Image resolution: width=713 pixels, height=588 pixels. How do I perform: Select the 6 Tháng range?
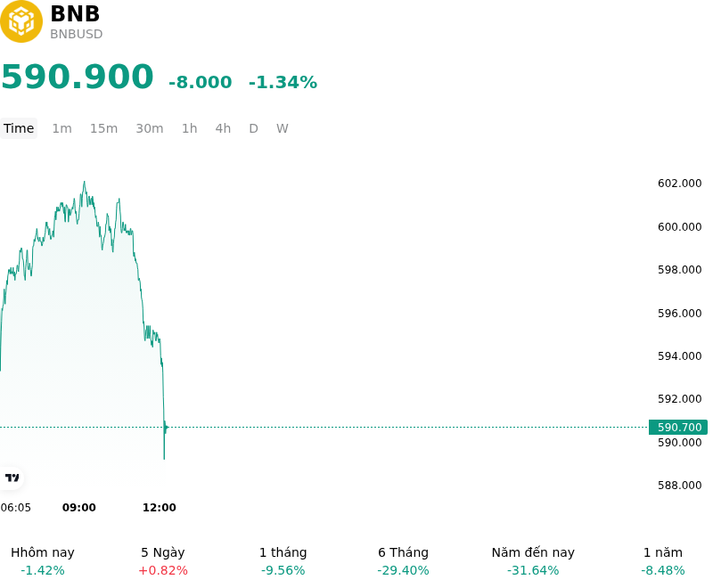404,561
